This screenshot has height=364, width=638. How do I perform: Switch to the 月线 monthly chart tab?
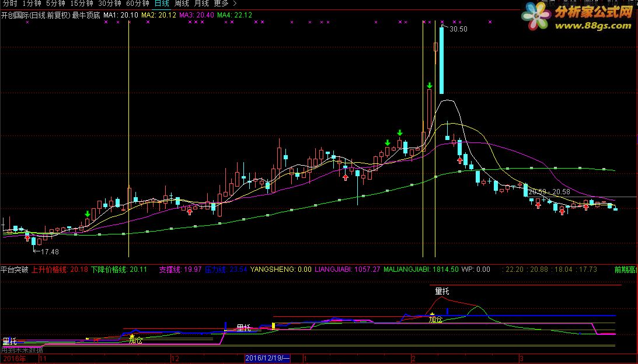pos(201,3)
